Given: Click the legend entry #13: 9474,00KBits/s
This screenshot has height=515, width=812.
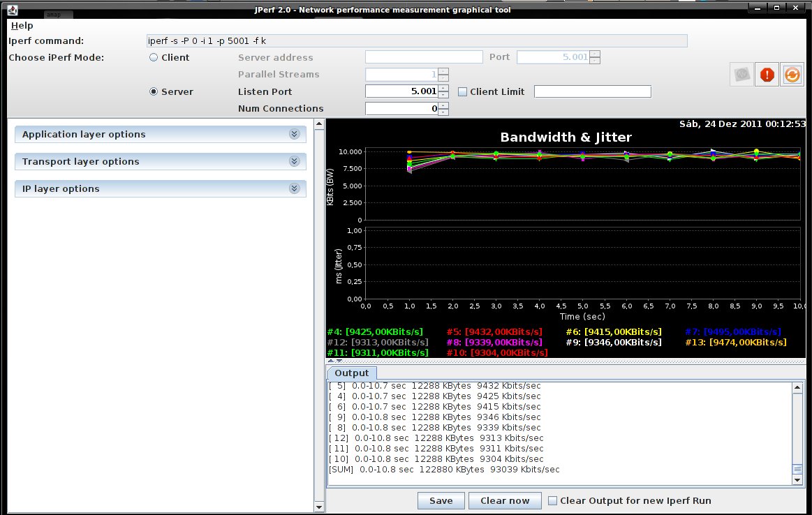Looking at the screenshot, I should [736, 342].
